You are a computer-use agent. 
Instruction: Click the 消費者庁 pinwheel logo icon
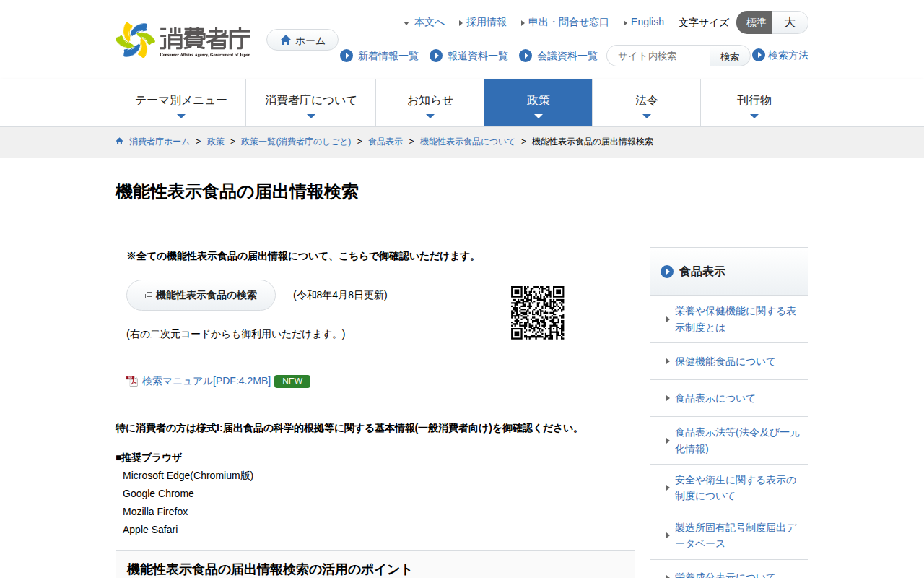pyautogui.click(x=134, y=40)
